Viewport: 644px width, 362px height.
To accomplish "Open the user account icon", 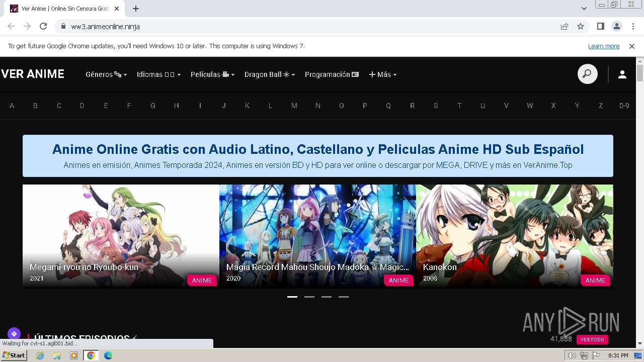I will point(622,74).
